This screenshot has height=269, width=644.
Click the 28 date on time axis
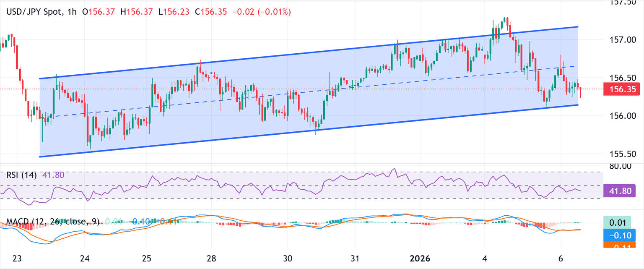point(211,259)
